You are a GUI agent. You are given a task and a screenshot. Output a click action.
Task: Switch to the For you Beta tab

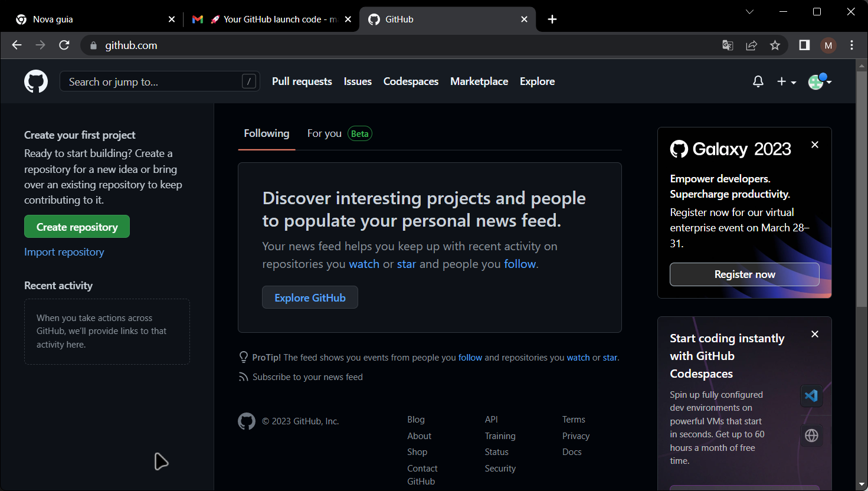[339, 133]
